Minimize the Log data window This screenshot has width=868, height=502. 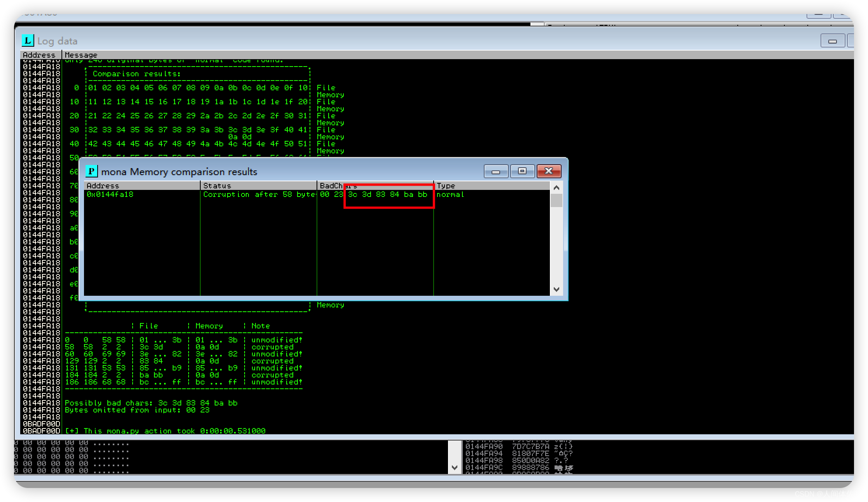[x=832, y=41]
